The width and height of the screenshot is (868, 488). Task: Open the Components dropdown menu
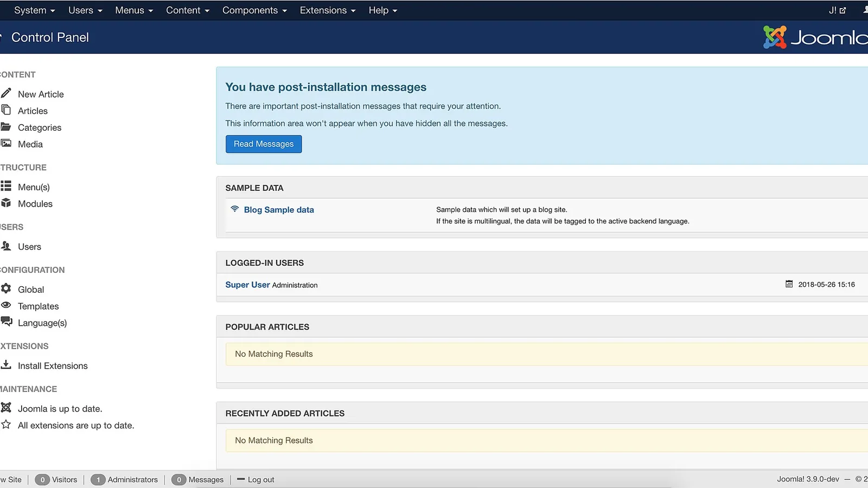pyautogui.click(x=254, y=10)
